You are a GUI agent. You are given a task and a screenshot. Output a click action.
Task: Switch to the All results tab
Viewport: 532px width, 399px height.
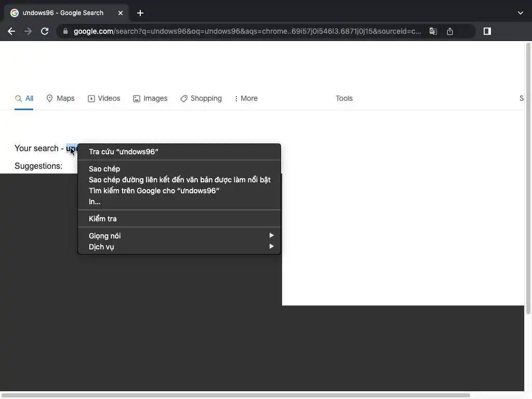[24, 98]
